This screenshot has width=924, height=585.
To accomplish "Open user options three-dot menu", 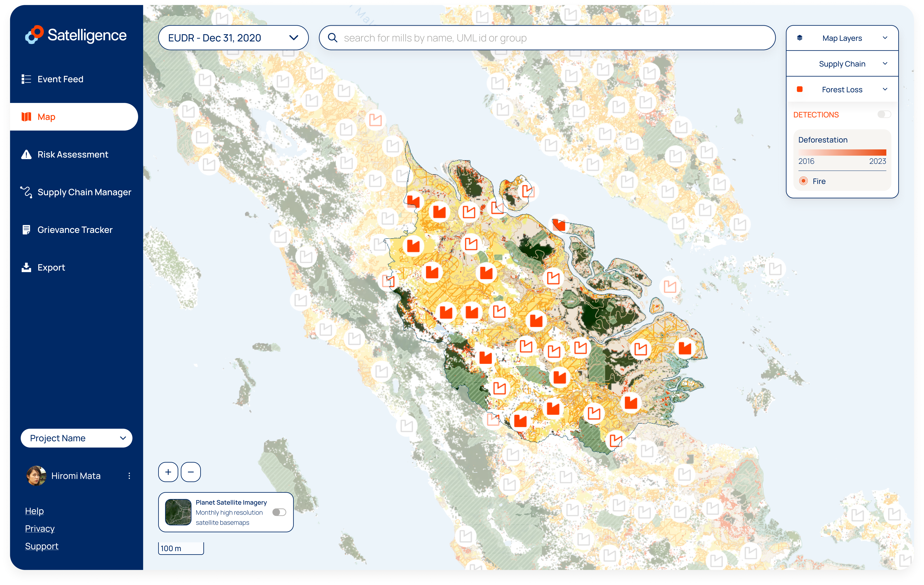I will pos(129,476).
